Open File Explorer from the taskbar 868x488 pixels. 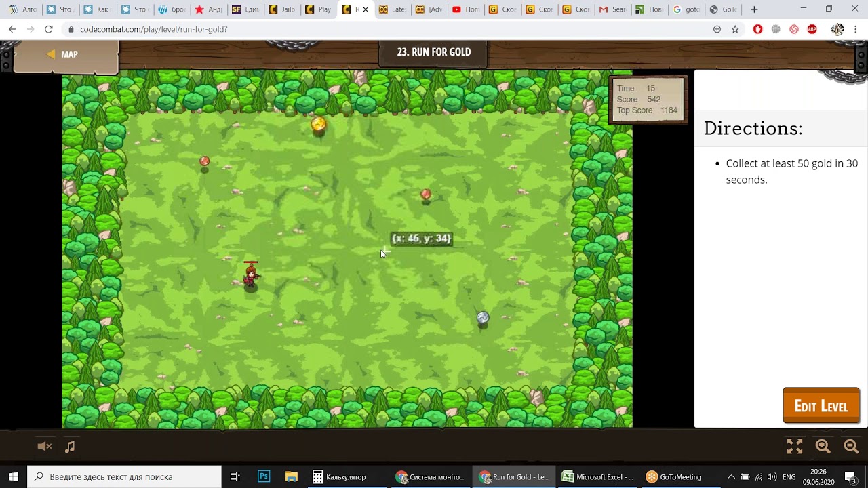(291, 476)
